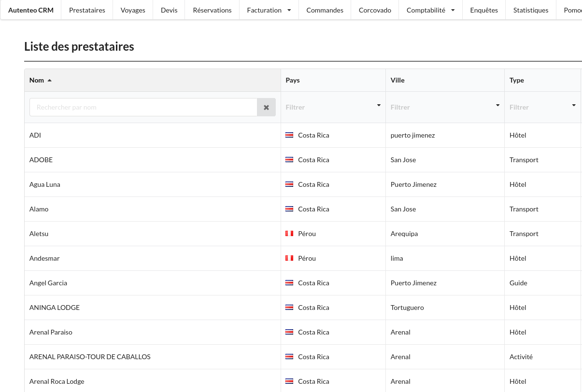
Task: Click flag in ARENAL PARAISO-TOUR DE CABALLOS row
Action: pyautogui.click(x=289, y=357)
